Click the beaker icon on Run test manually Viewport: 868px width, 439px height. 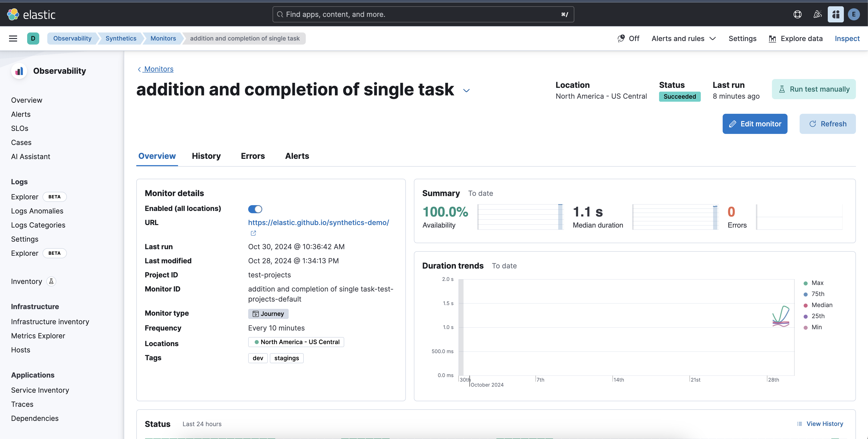(x=782, y=89)
